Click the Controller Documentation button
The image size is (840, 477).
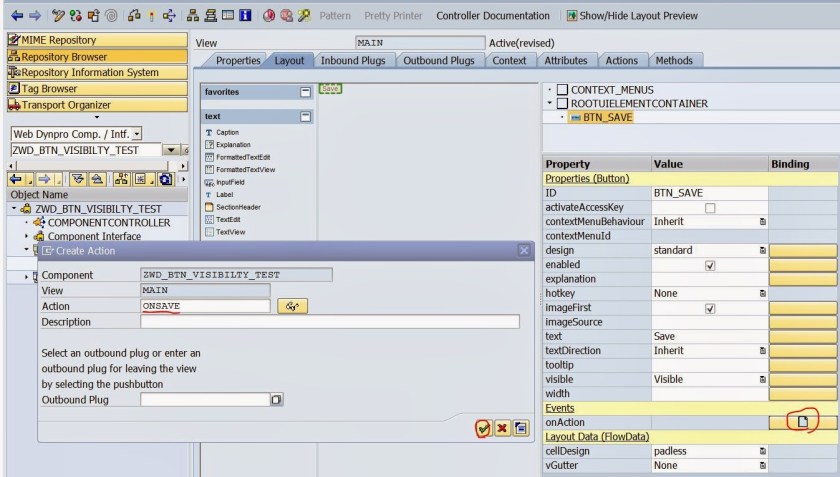pyautogui.click(x=493, y=16)
